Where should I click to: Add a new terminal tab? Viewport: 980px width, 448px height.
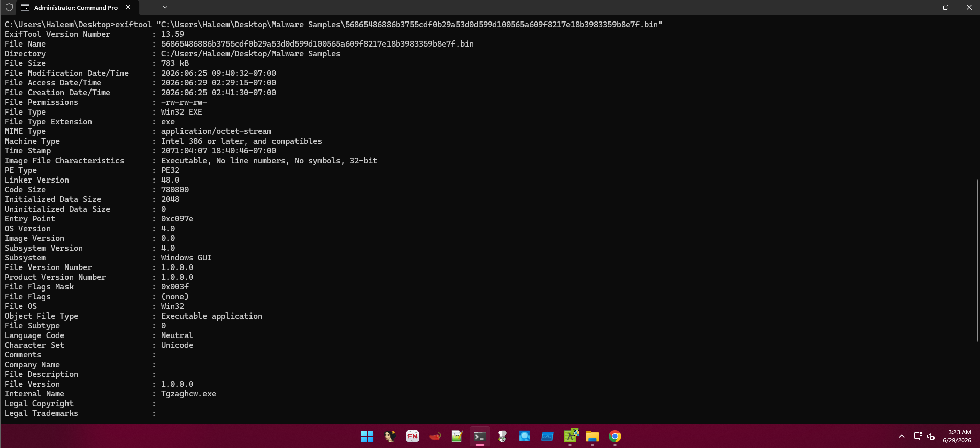[x=150, y=7]
